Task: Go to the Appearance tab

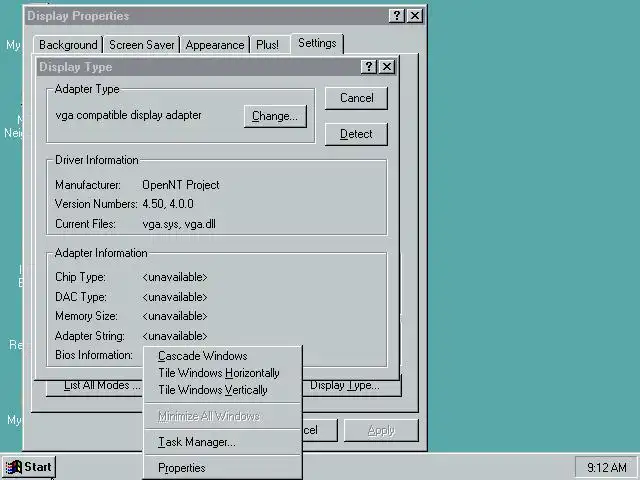Action: click(x=215, y=45)
